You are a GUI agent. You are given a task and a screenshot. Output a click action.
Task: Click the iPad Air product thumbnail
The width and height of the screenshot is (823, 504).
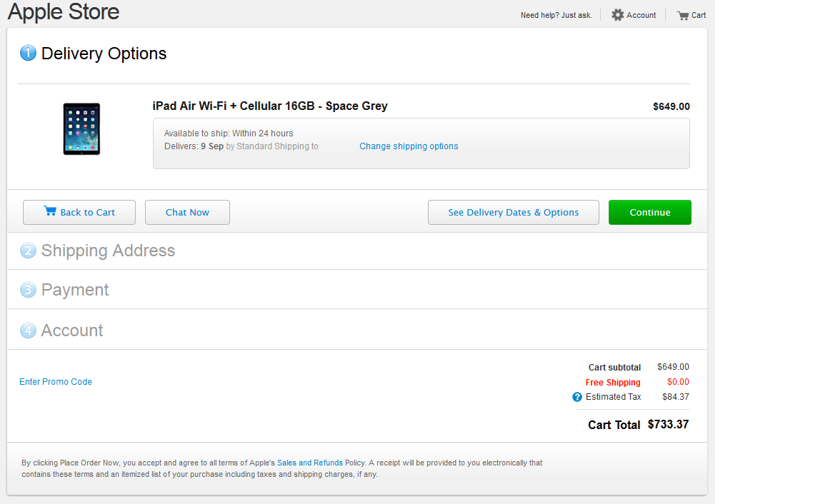81,129
